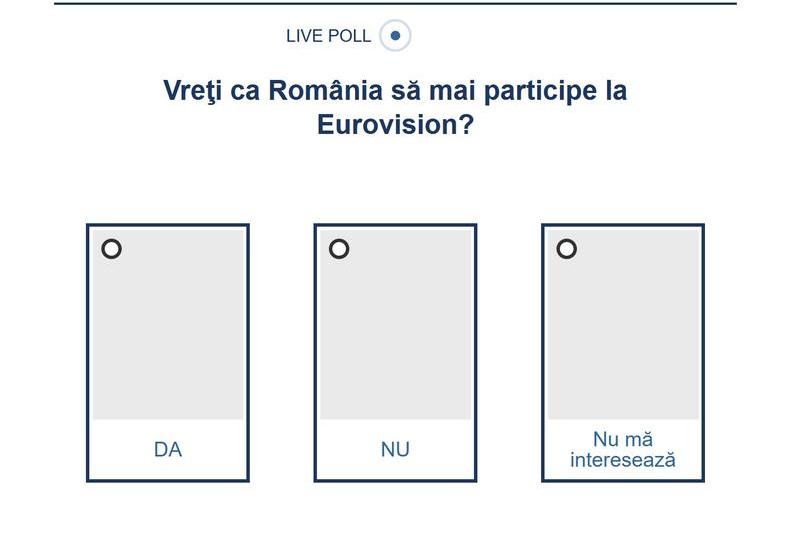Choose the NU radio button
This screenshot has height=533, width=800.
(x=339, y=249)
